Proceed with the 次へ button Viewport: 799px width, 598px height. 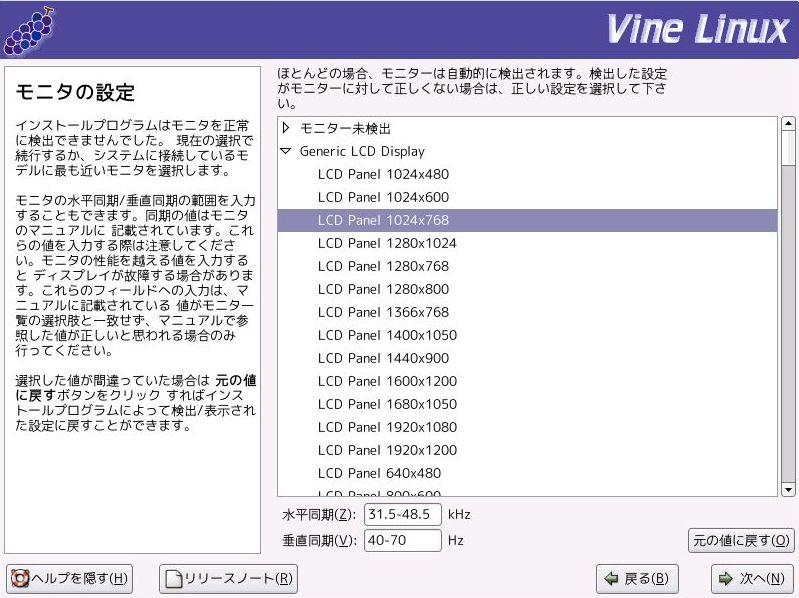point(752,579)
